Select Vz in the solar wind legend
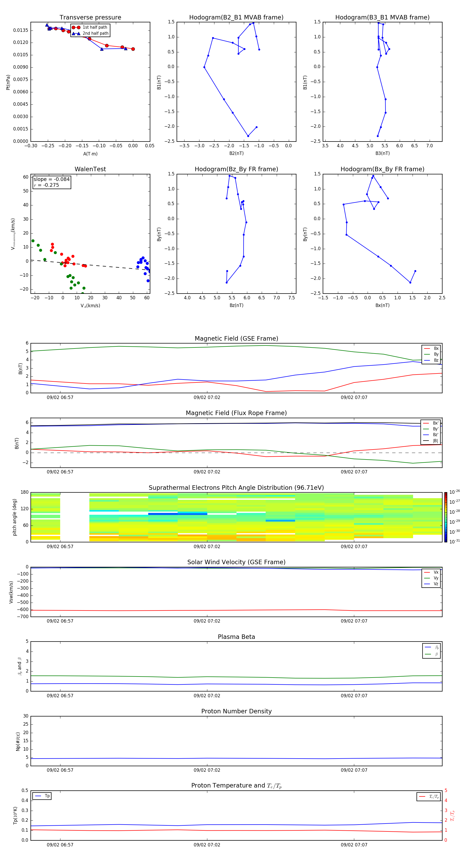Image resolution: width=473 pixels, height=868 pixels. click(x=431, y=584)
